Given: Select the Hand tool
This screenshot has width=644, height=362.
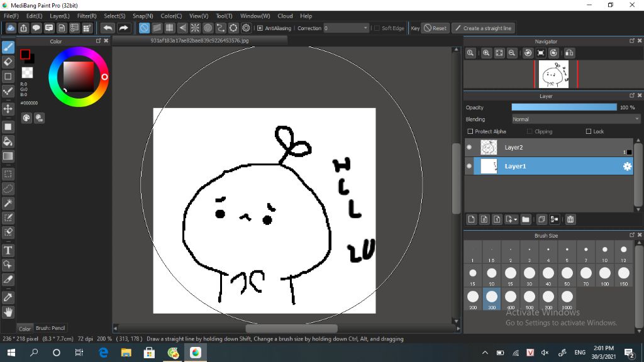Looking at the screenshot, I should [8, 312].
